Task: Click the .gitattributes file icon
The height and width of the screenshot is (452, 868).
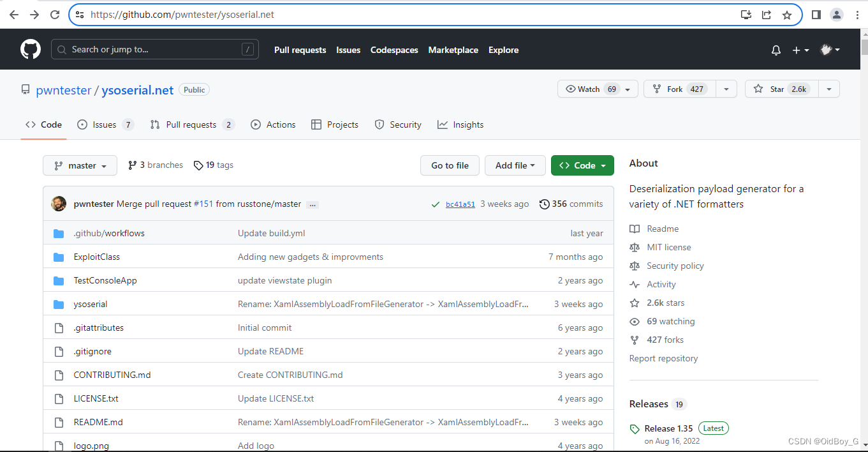Action: [x=59, y=328]
